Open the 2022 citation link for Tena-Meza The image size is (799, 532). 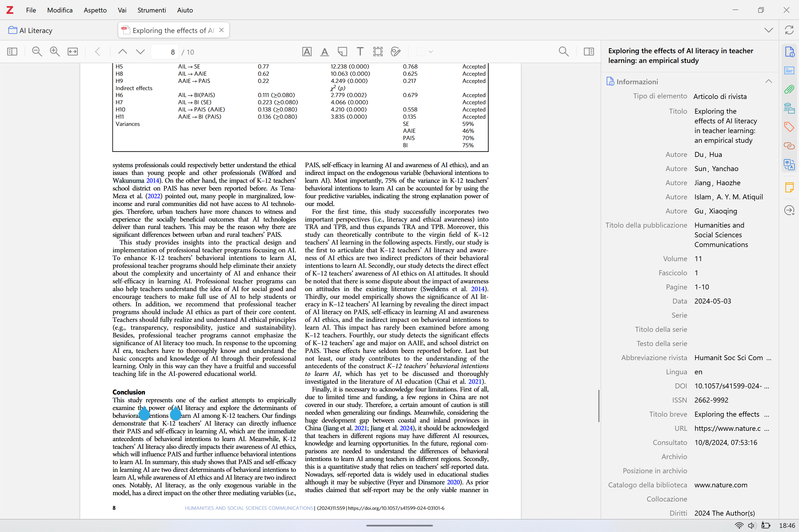point(154,196)
